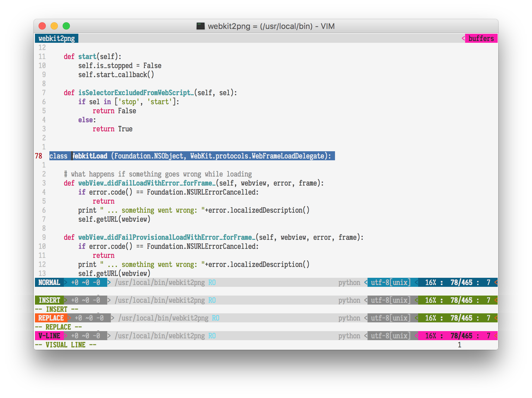
Task: Click git hunks '+0 ~0 -0' in NORMAL status
Action: click(86, 282)
